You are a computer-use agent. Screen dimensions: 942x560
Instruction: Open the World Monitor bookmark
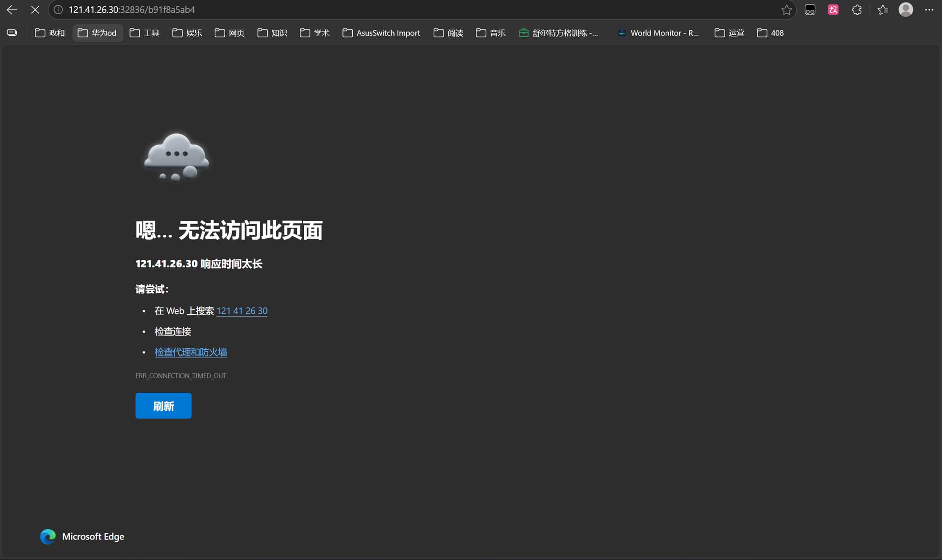click(x=658, y=33)
